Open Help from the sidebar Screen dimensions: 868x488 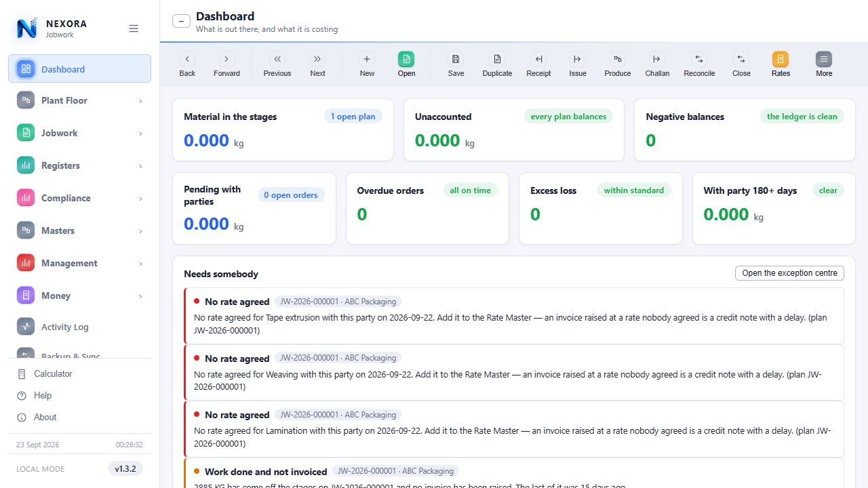tap(79, 396)
